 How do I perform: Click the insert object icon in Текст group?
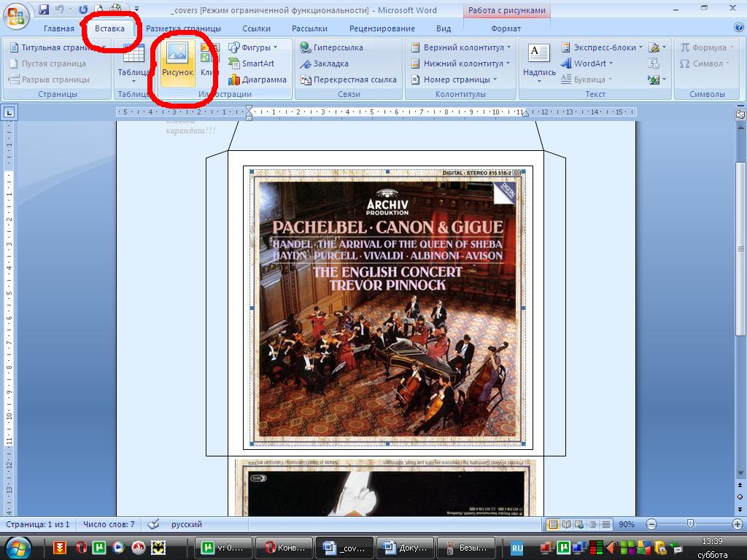657,79
